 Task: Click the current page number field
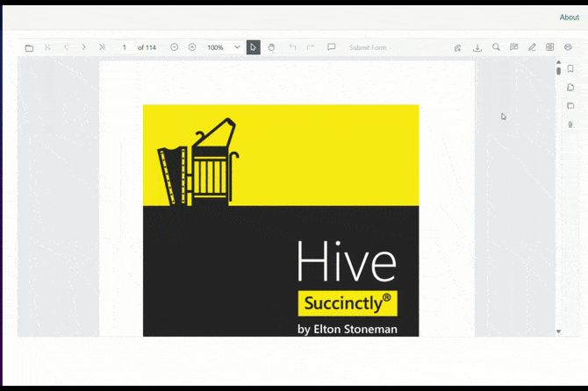[x=125, y=47]
